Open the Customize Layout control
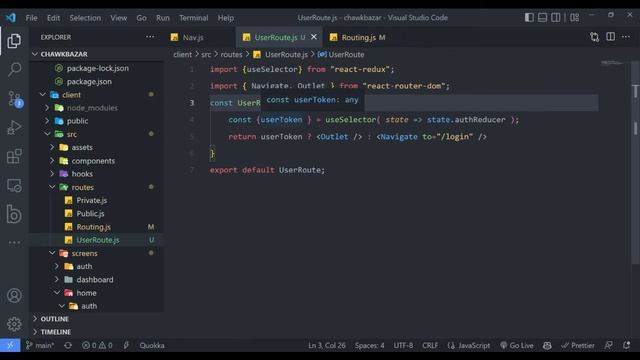 pyautogui.click(x=574, y=18)
